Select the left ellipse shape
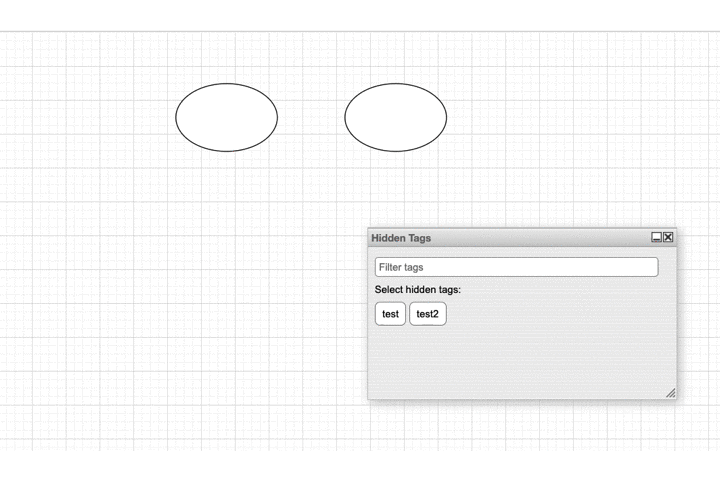The image size is (720, 480). (226, 118)
